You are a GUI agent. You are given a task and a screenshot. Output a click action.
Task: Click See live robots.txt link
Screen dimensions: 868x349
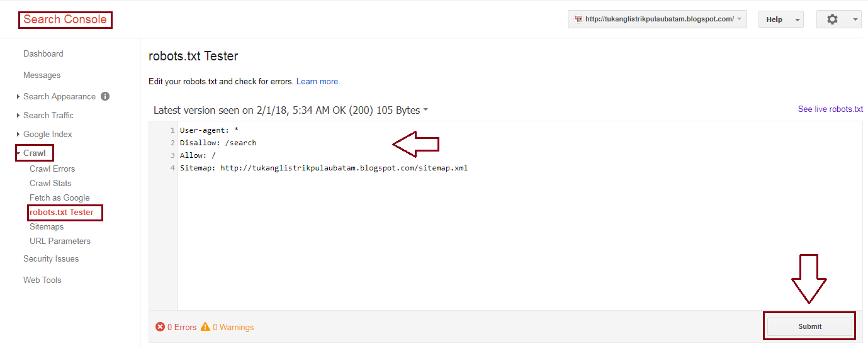tap(830, 109)
